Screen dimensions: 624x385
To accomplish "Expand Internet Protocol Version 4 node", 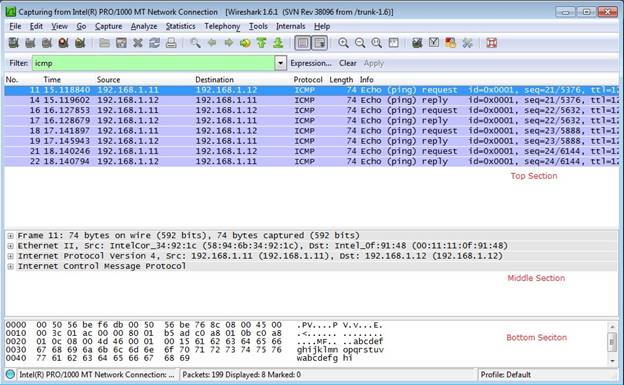I will (11, 256).
